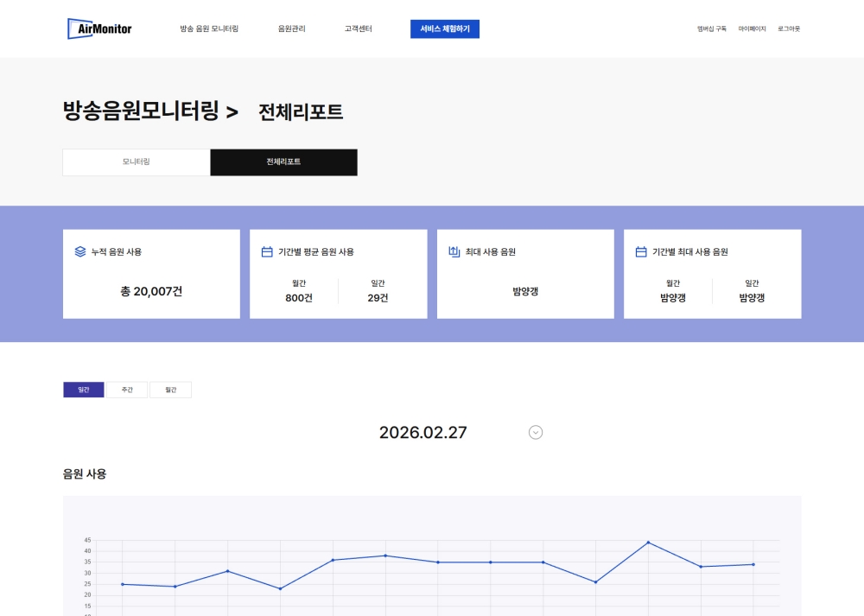Switch the chart to 주간 view
The image size is (864, 616).
(x=127, y=390)
